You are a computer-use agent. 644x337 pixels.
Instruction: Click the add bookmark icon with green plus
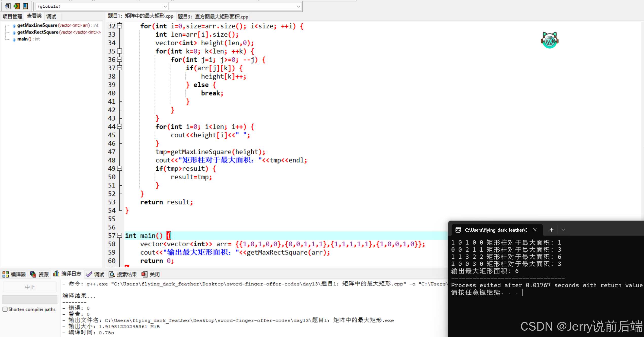(16, 6)
